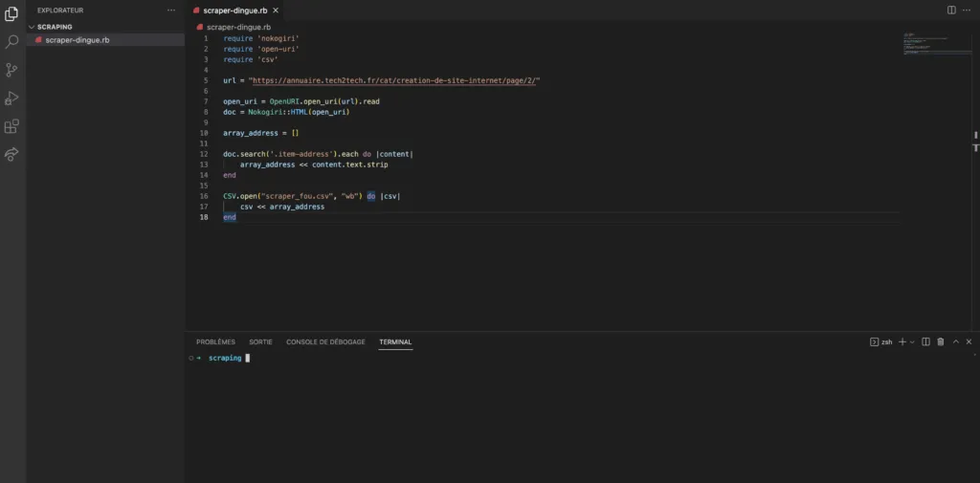
Task: Click the doc = Nokogiri::HTML(open_uri) line
Action: coord(286,112)
